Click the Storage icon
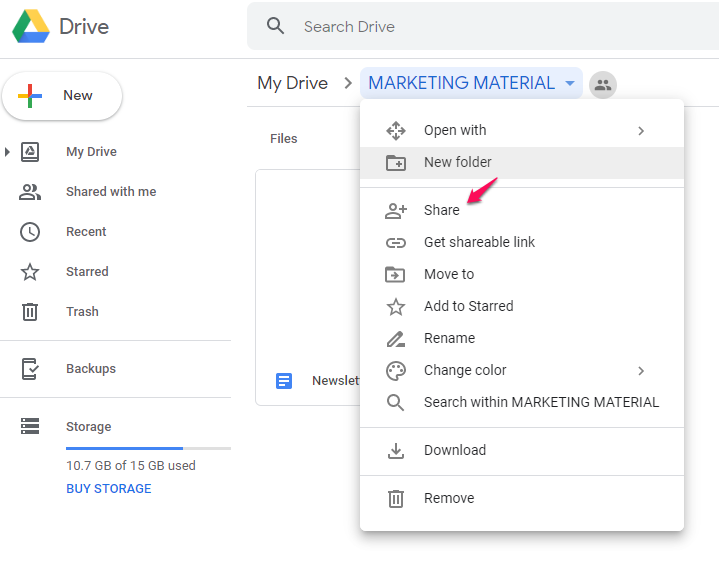This screenshot has width=719, height=562. pos(30,426)
